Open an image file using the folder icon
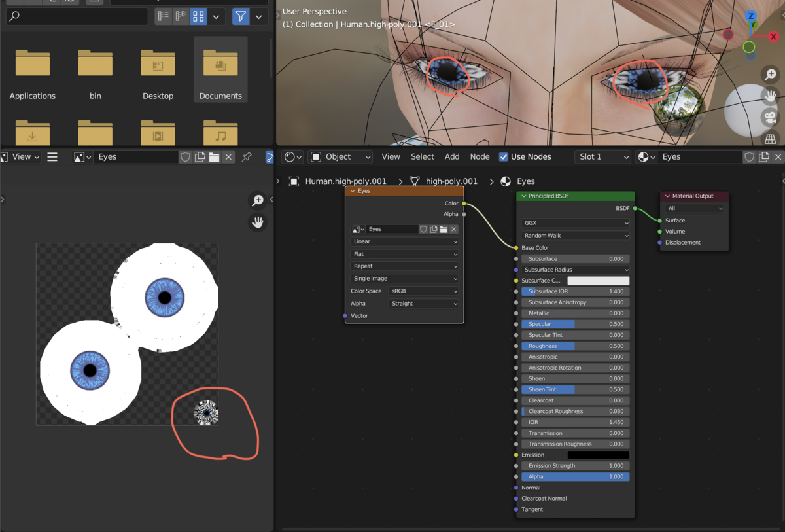 click(213, 156)
